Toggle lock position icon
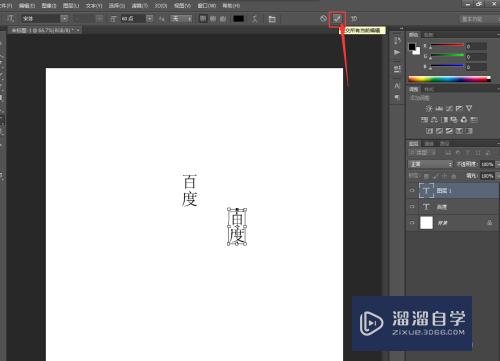The width and height of the screenshot is (500, 361). [444, 176]
